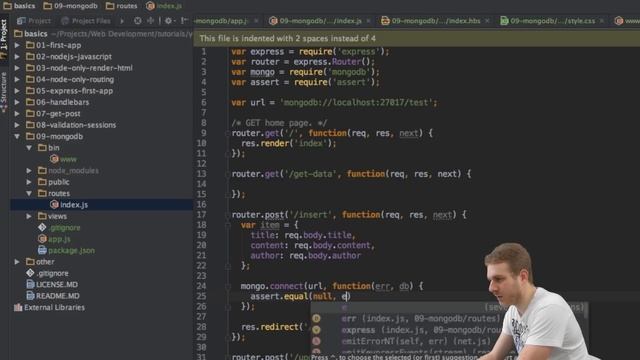
Task: Click line number 13 in the gutter
Action: (x=202, y=174)
